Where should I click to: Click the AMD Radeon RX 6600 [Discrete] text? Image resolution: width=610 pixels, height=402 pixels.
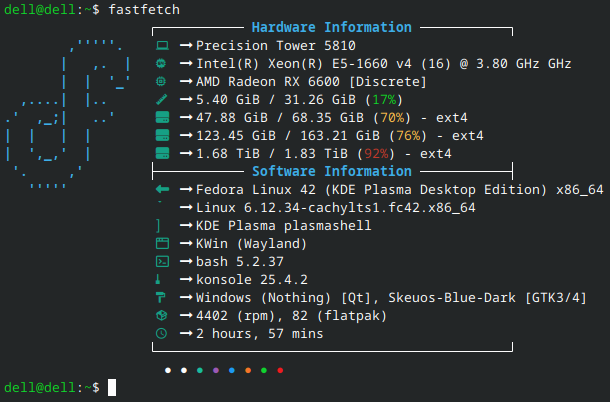(311, 81)
